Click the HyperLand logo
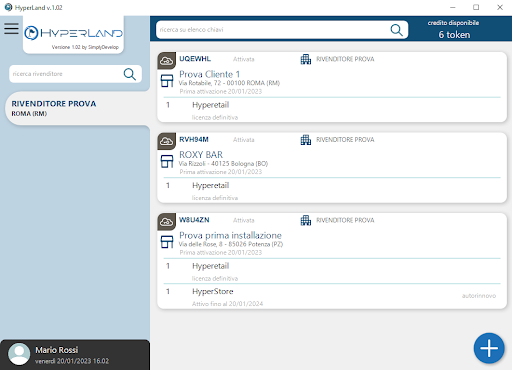The width and height of the screenshot is (512, 370). pos(73,33)
